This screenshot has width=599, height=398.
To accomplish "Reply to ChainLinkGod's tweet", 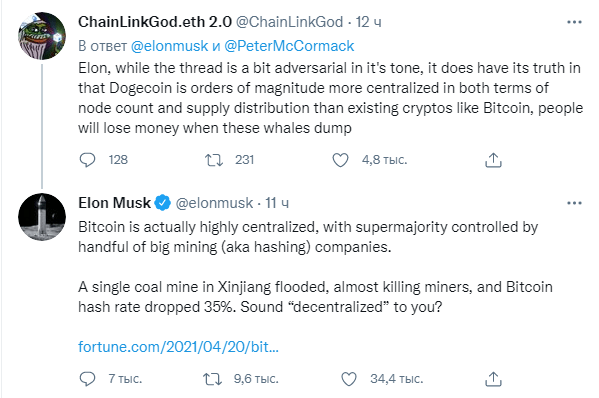I will click(x=87, y=160).
